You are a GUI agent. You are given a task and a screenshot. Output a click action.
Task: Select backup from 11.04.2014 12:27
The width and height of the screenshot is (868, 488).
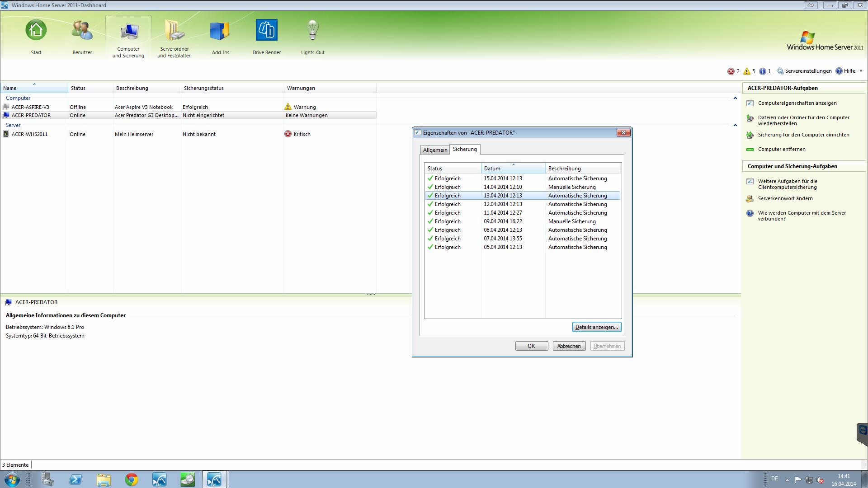point(523,213)
